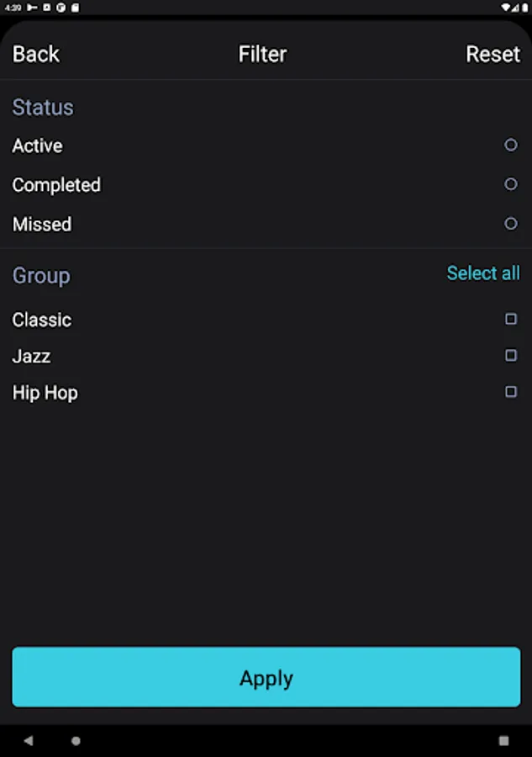Tap the Completed label text
This screenshot has height=757, width=532.
pos(56,185)
